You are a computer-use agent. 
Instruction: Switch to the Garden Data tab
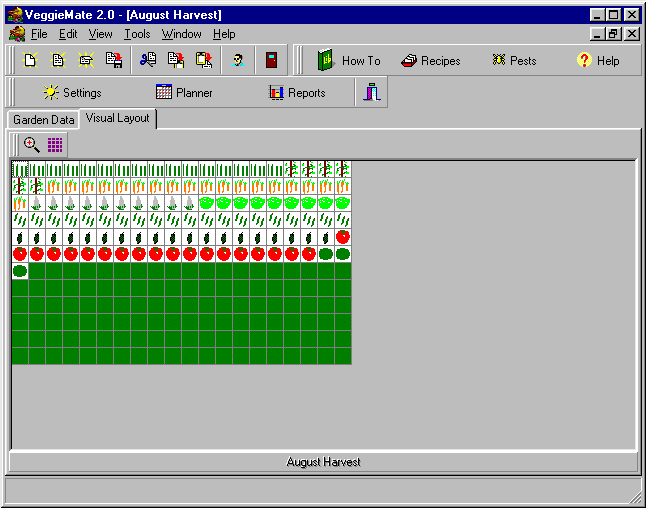44,120
